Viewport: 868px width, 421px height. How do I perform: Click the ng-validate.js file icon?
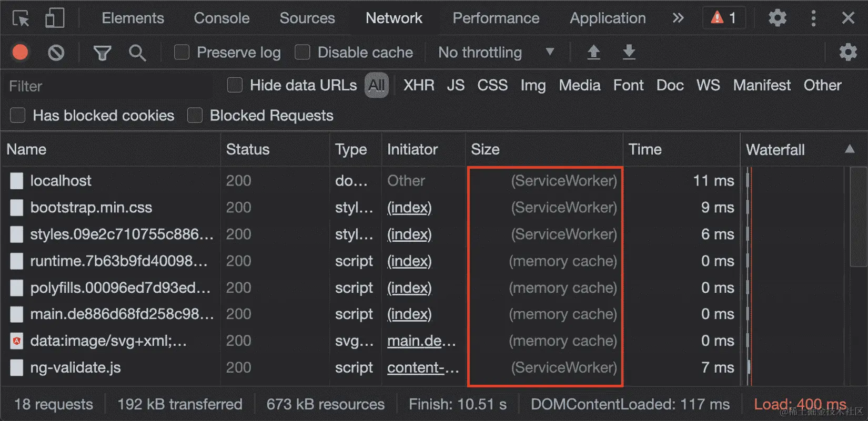click(x=17, y=368)
